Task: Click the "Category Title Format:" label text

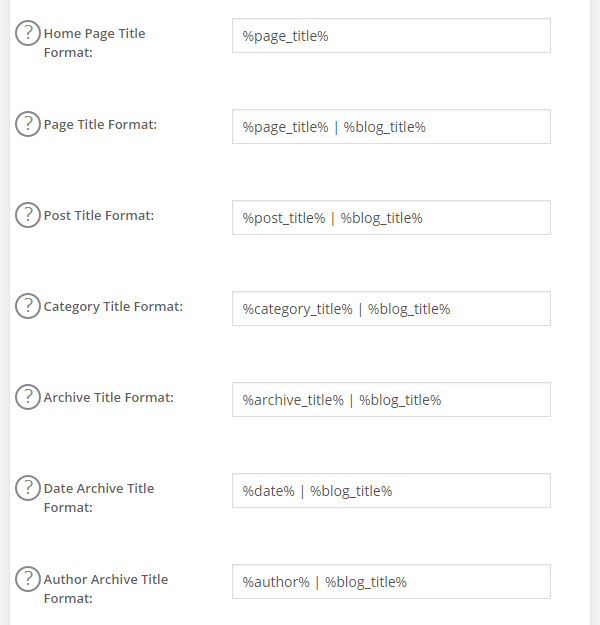Action: click(x=113, y=307)
